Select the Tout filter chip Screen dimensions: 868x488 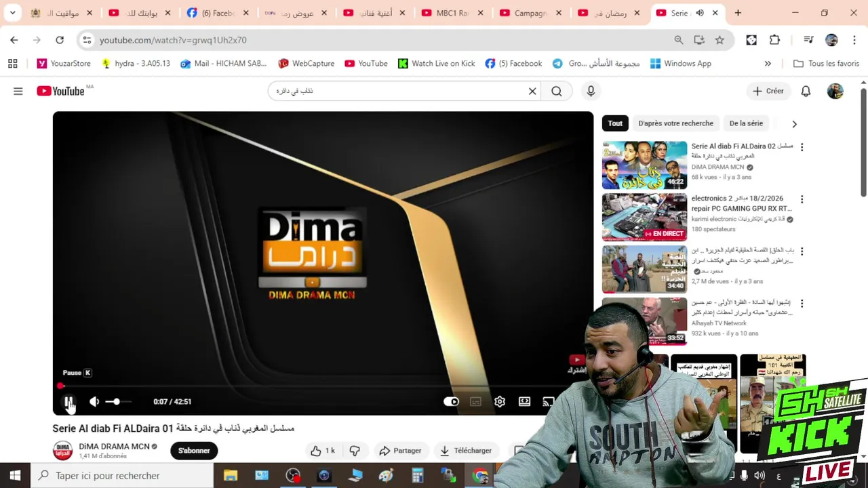click(x=615, y=123)
